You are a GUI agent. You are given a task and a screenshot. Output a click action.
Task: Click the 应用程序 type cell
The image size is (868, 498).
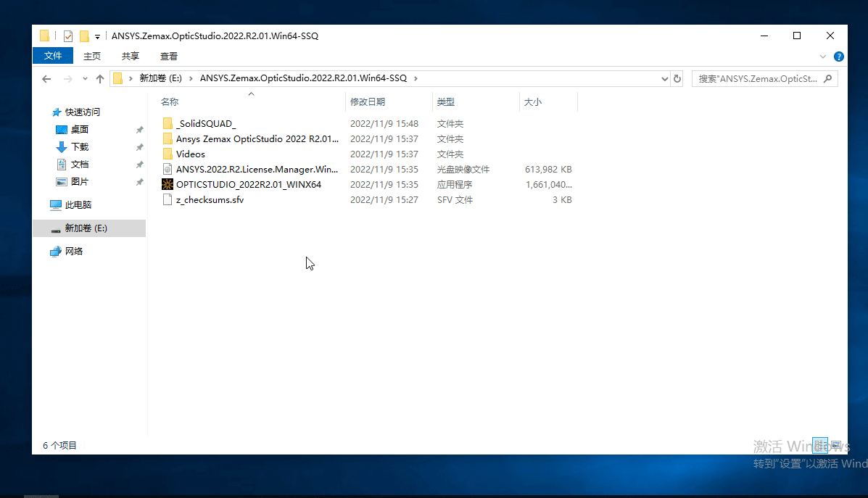pyautogui.click(x=455, y=184)
